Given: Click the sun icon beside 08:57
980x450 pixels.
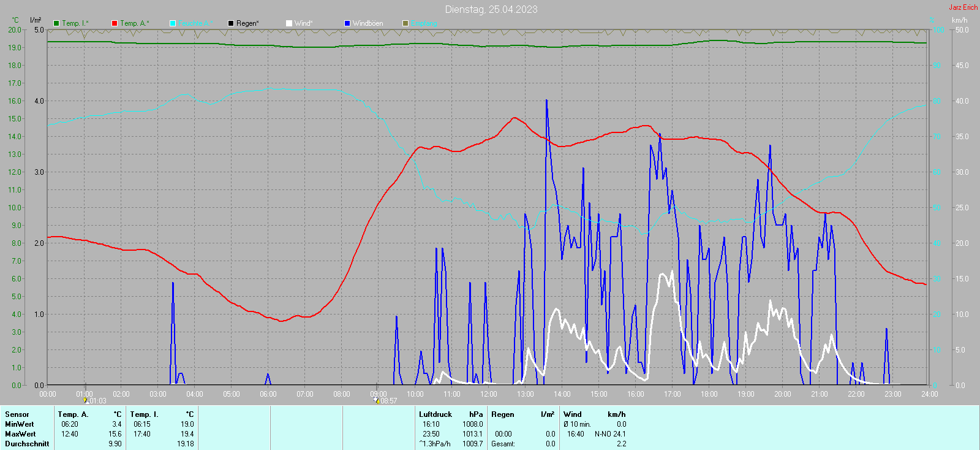Looking at the screenshot, I should (x=377, y=401).
